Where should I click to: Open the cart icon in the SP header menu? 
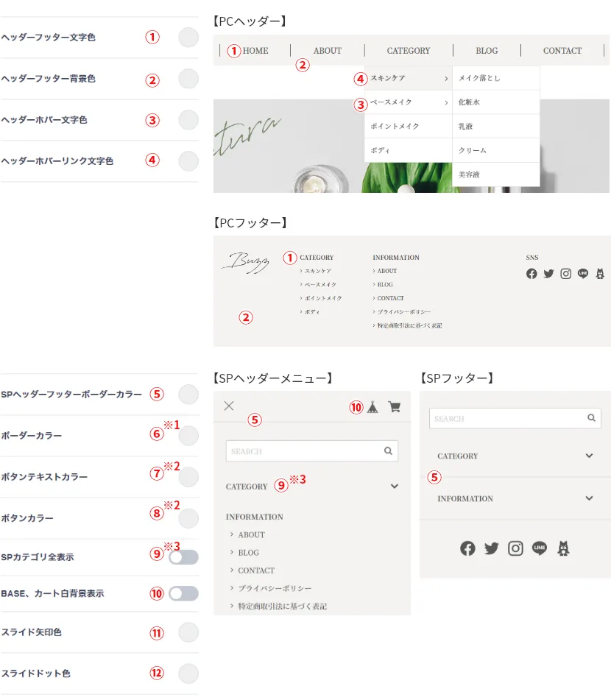coord(395,406)
